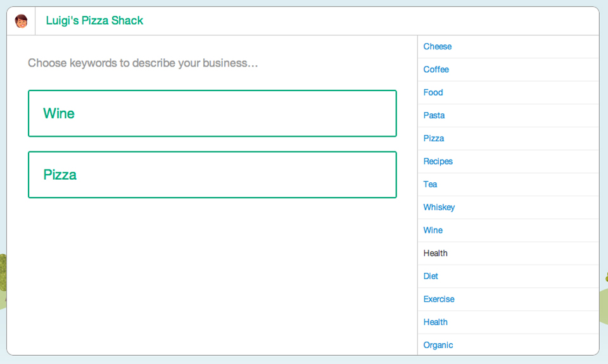Choose Exercise from the keyword list
This screenshot has width=608, height=364.
[508, 299]
